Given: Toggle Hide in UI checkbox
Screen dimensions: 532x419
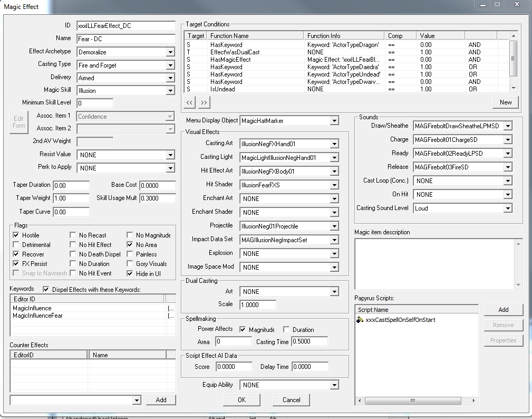Looking at the screenshot, I should tap(130, 273).
